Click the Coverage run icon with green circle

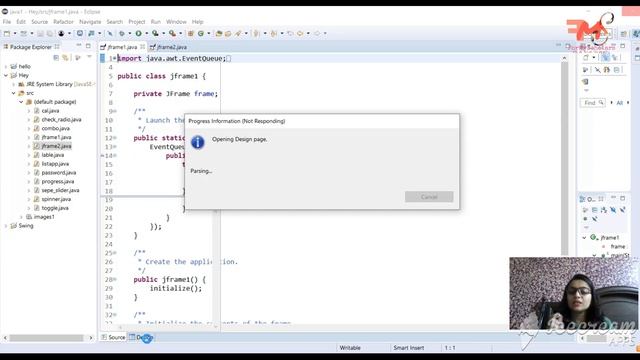pyautogui.click(x=155, y=33)
